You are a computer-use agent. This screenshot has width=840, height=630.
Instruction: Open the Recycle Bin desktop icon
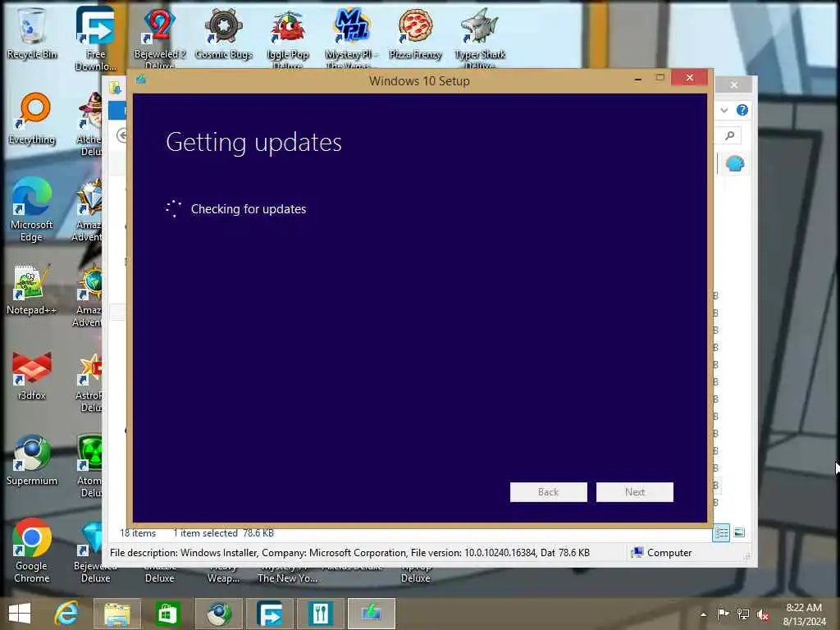[32, 33]
